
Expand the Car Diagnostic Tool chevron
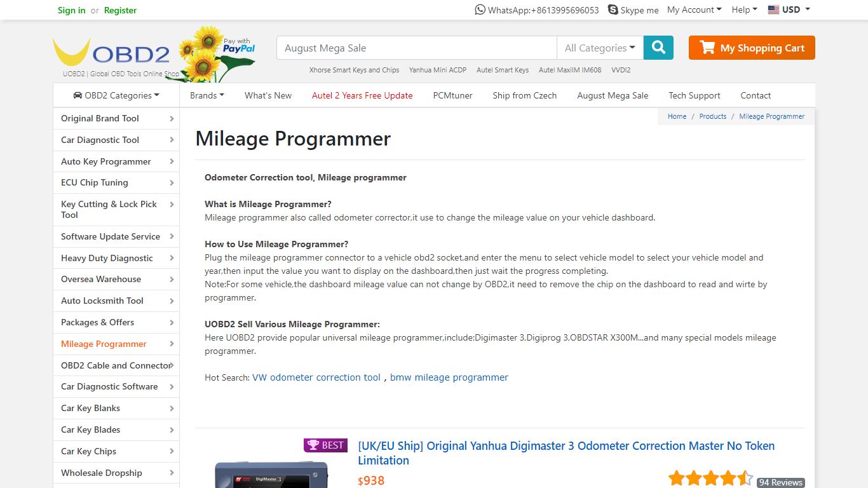click(x=172, y=140)
